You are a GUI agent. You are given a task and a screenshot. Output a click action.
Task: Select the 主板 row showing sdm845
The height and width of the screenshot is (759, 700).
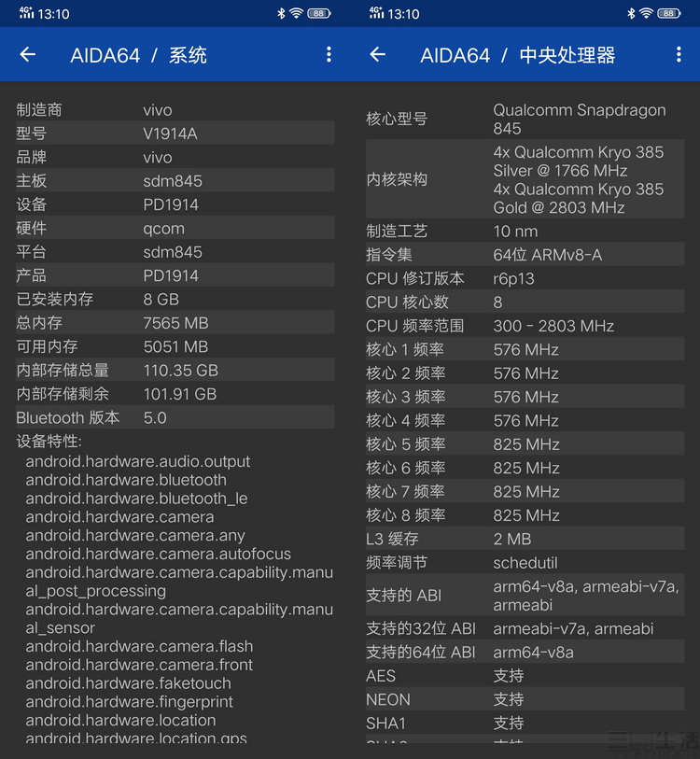pyautogui.click(x=175, y=180)
